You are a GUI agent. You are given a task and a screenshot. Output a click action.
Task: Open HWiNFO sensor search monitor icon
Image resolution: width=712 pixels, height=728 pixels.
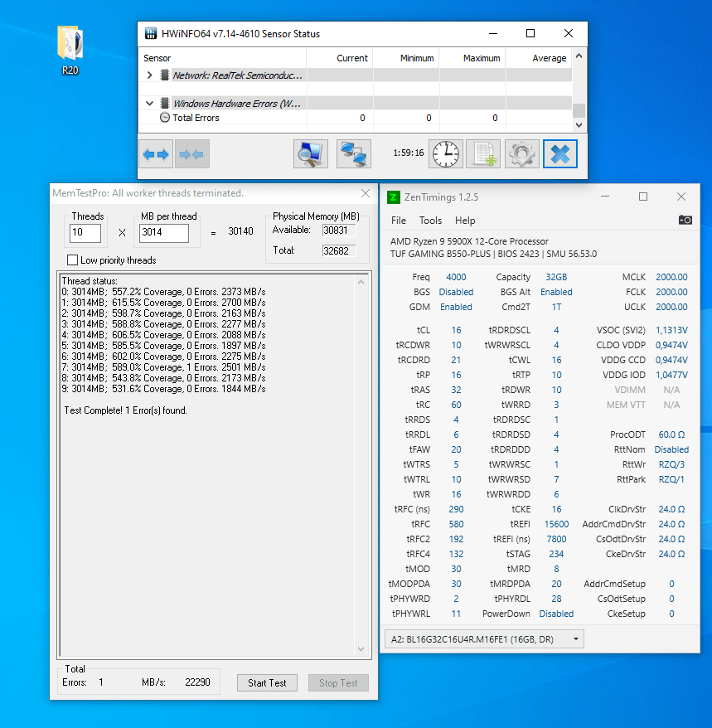pos(311,154)
